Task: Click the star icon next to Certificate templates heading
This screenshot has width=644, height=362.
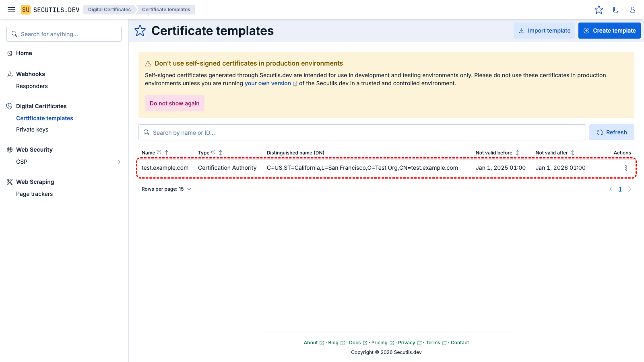Action: click(x=140, y=31)
